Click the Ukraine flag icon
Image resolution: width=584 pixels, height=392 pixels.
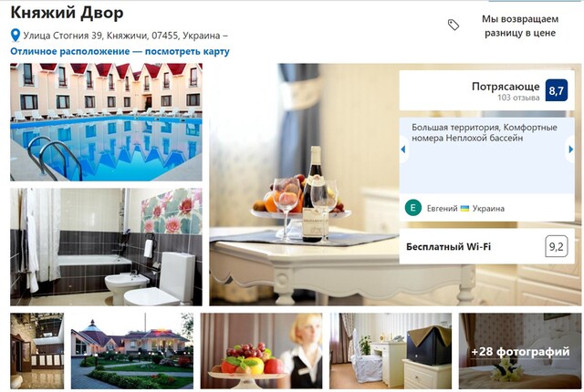coord(464,208)
